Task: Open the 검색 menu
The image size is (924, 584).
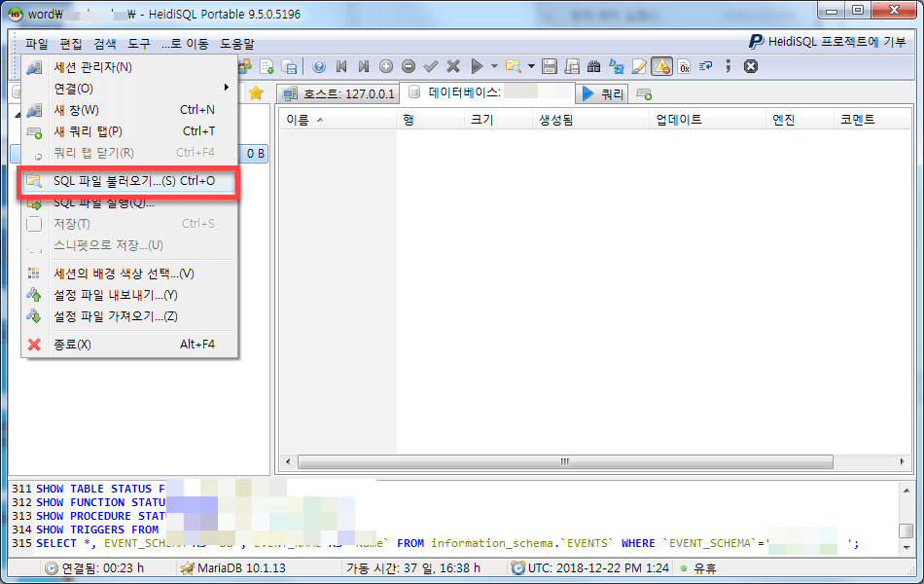Action: pos(105,44)
